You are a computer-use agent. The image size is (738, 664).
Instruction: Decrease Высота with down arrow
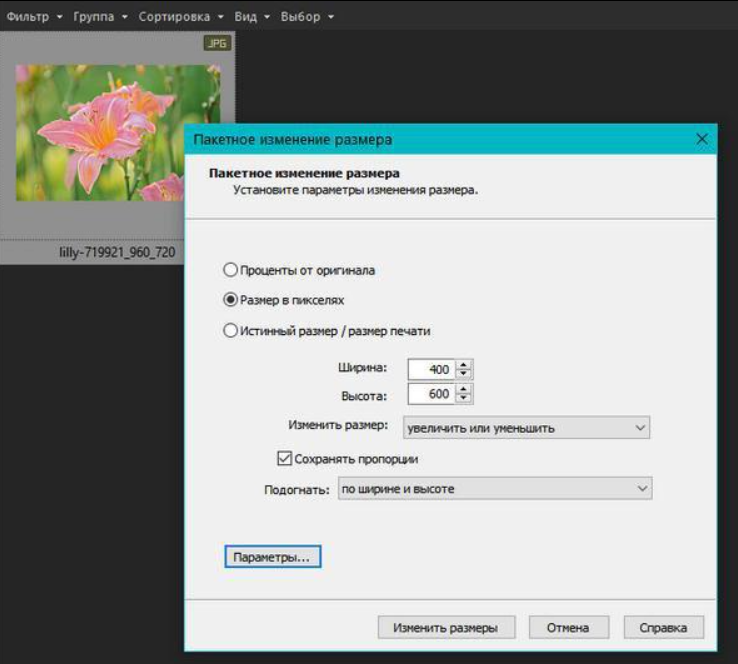click(x=464, y=399)
